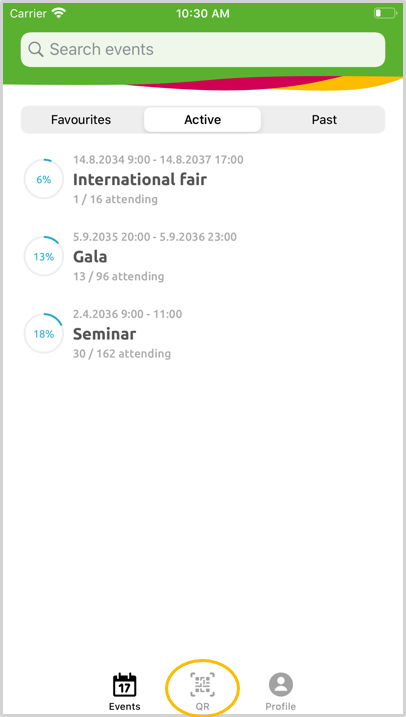
Task: Tap the magnifying glass search icon
Action: tap(36, 49)
